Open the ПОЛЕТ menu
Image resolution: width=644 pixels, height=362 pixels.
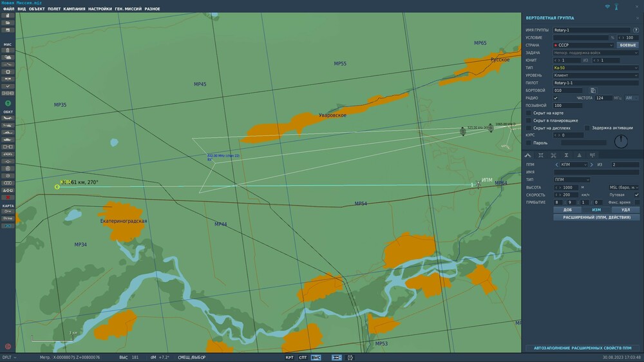pos(54,8)
